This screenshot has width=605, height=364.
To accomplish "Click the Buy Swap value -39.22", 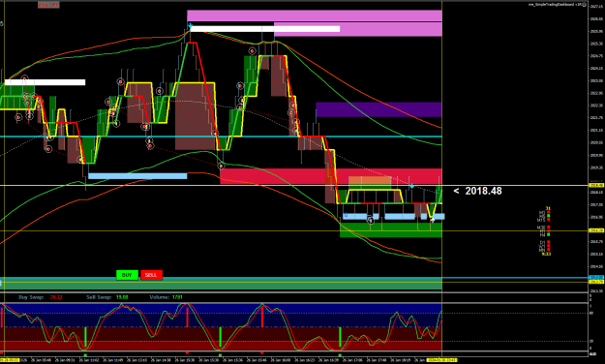I will point(55,297).
